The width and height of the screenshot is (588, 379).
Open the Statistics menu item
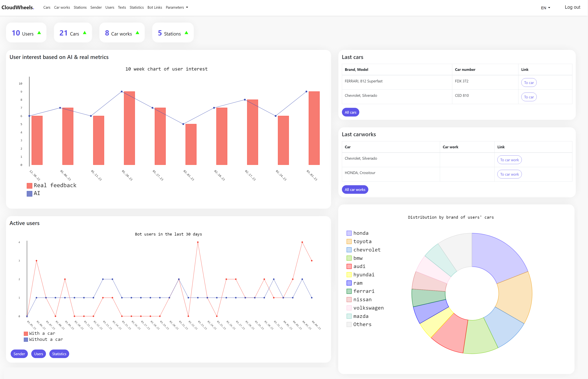click(x=136, y=7)
